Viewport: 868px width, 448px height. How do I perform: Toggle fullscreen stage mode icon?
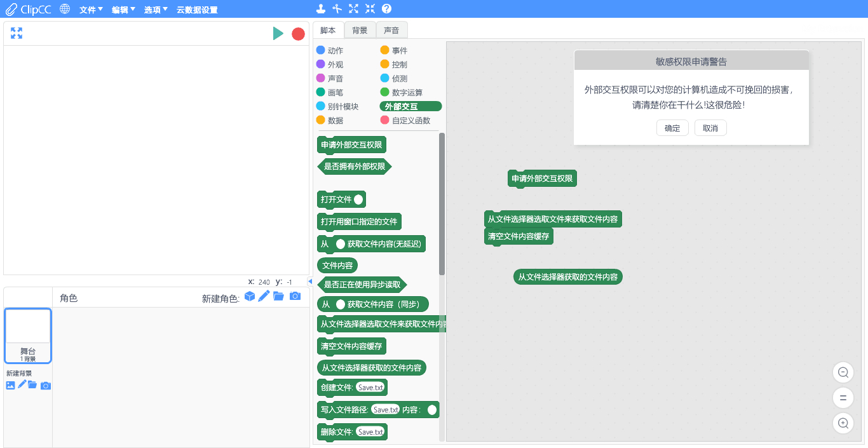point(17,34)
